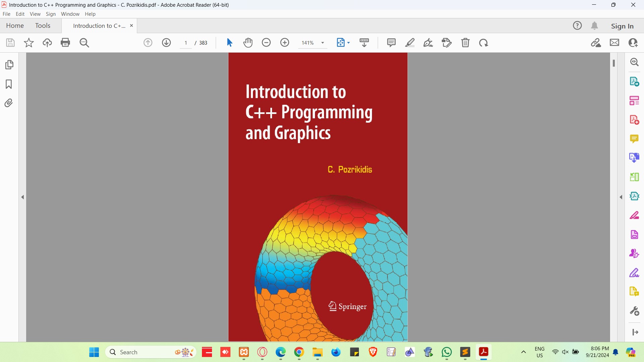The height and width of the screenshot is (362, 644).
Task: Switch to the Tools tab
Action: (43, 25)
